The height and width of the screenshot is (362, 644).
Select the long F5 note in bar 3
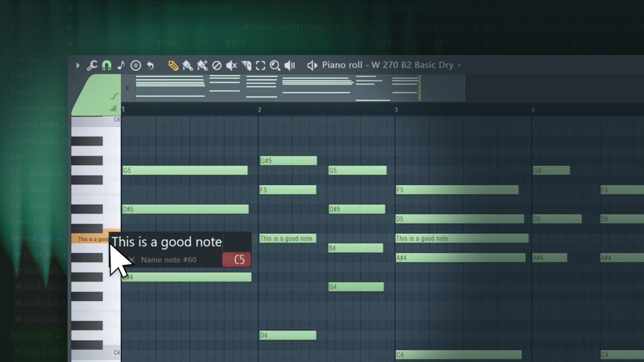pyautogui.click(x=457, y=190)
